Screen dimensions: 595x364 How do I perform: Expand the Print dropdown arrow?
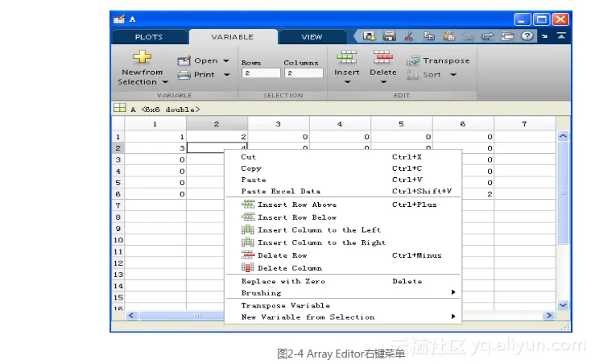227,75
